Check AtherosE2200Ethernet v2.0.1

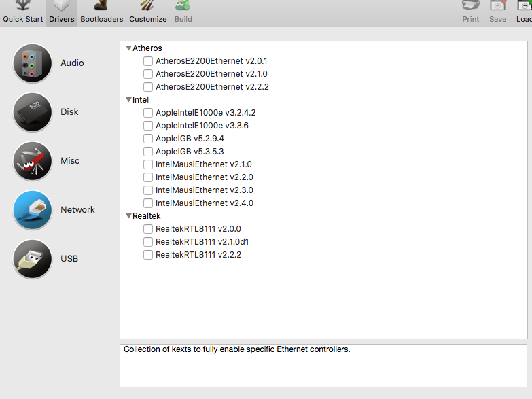[148, 61]
